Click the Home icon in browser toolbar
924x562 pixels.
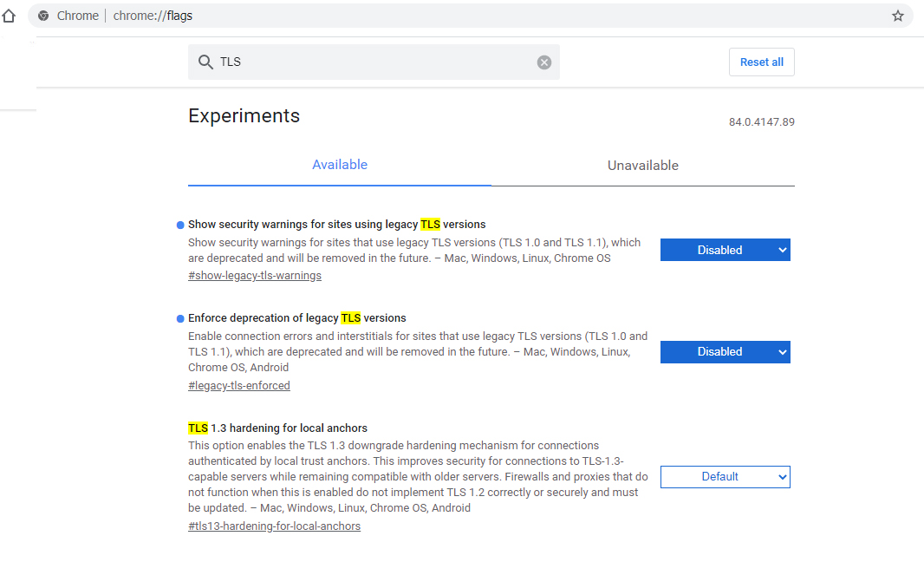click(x=10, y=16)
